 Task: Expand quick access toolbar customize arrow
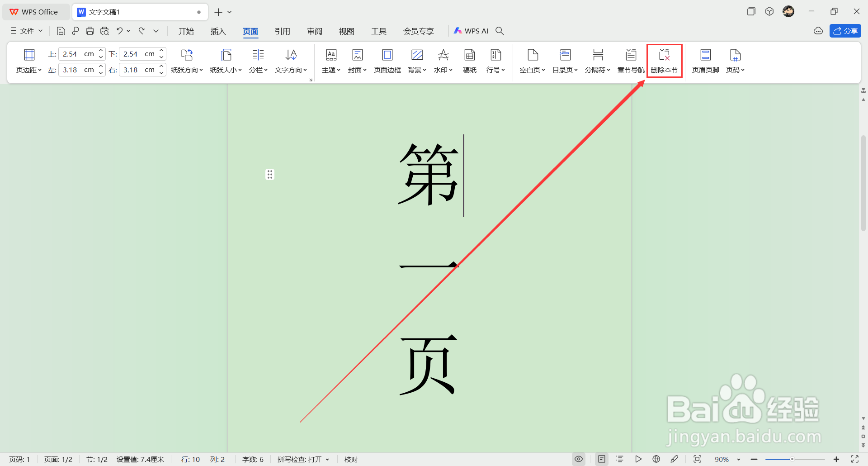[156, 31]
